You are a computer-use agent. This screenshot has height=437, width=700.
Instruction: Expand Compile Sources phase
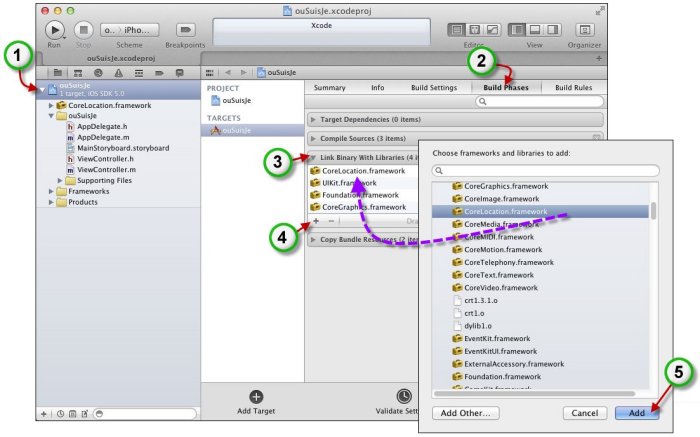point(313,138)
